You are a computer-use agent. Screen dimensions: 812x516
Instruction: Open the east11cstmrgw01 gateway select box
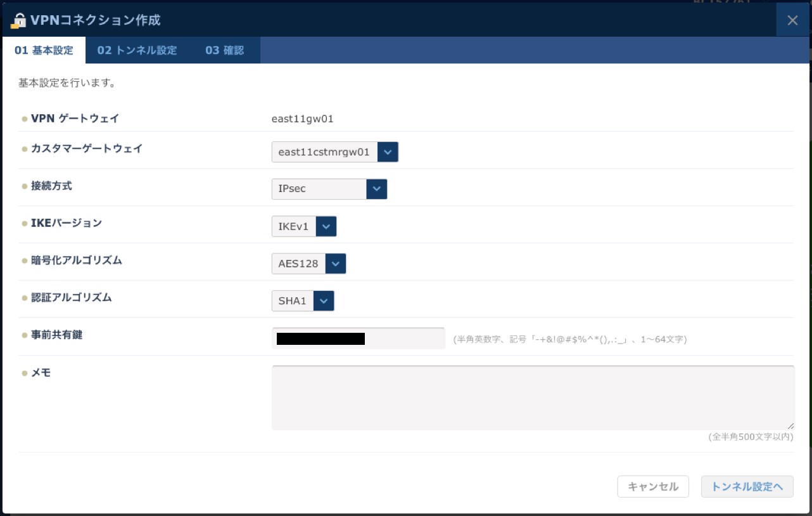click(x=324, y=152)
